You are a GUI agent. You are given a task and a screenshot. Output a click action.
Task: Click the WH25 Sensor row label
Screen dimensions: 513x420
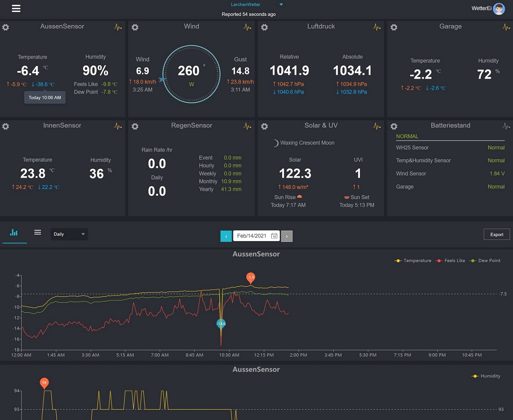point(412,148)
